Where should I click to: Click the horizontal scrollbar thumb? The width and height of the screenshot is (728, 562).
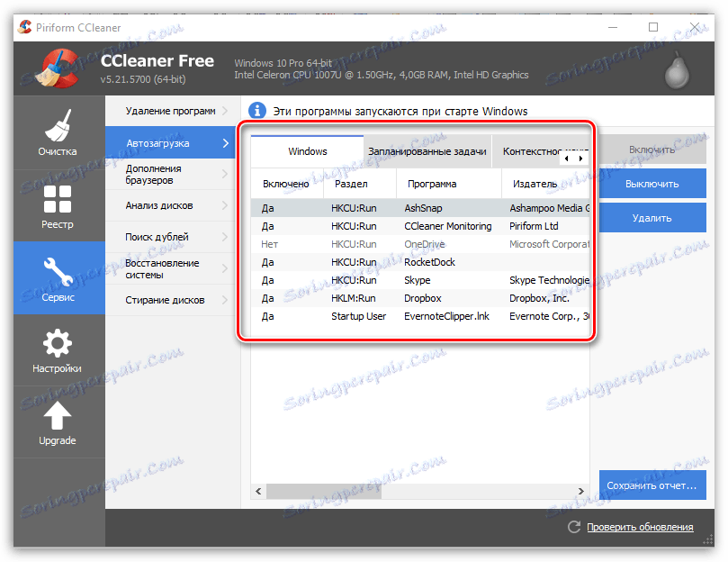point(324,491)
